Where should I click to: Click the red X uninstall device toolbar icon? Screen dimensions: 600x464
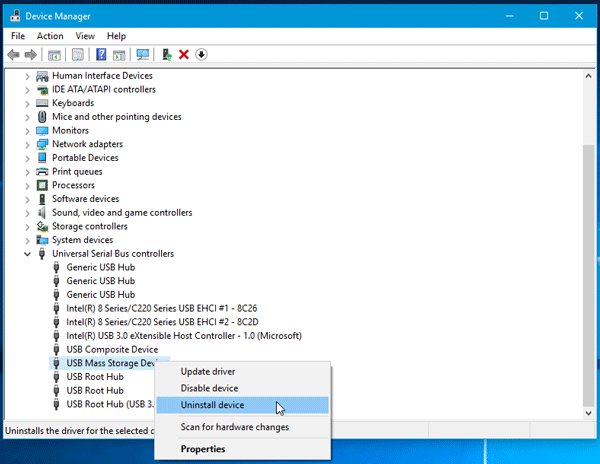coord(183,54)
